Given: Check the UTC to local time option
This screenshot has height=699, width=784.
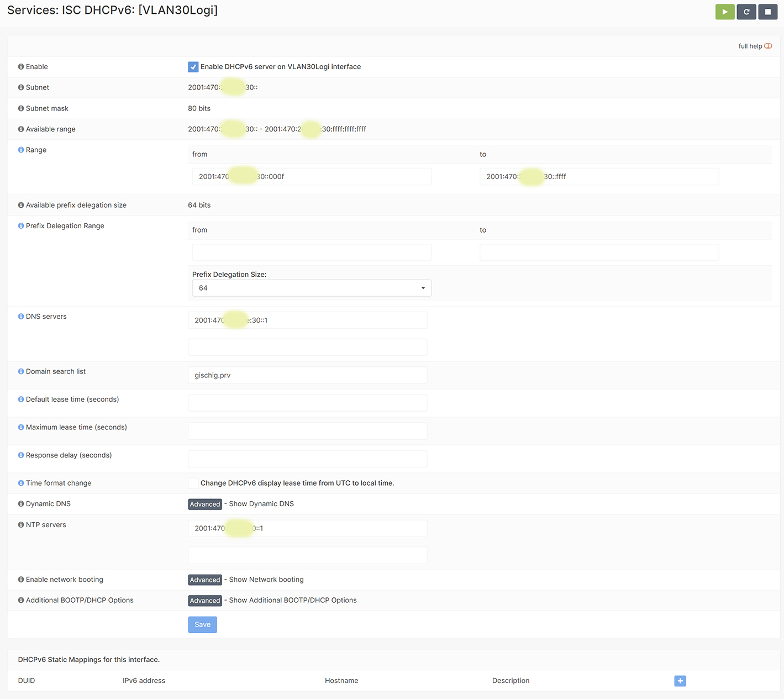Looking at the screenshot, I should click(x=193, y=483).
